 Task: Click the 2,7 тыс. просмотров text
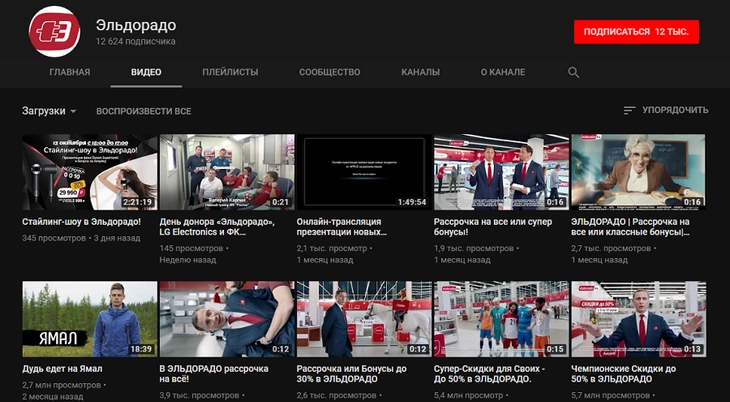611,248
